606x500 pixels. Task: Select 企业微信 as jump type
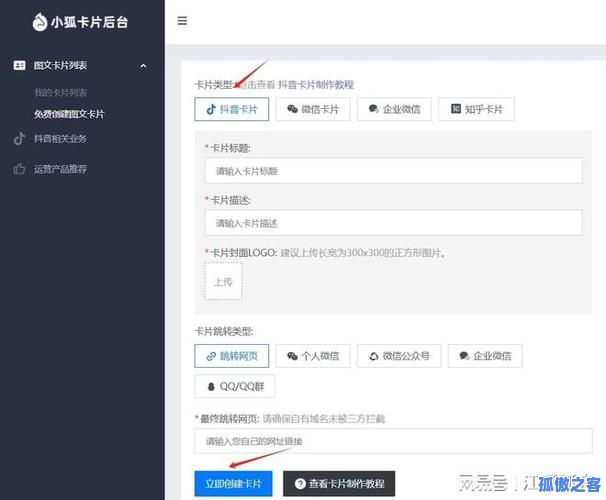point(485,356)
